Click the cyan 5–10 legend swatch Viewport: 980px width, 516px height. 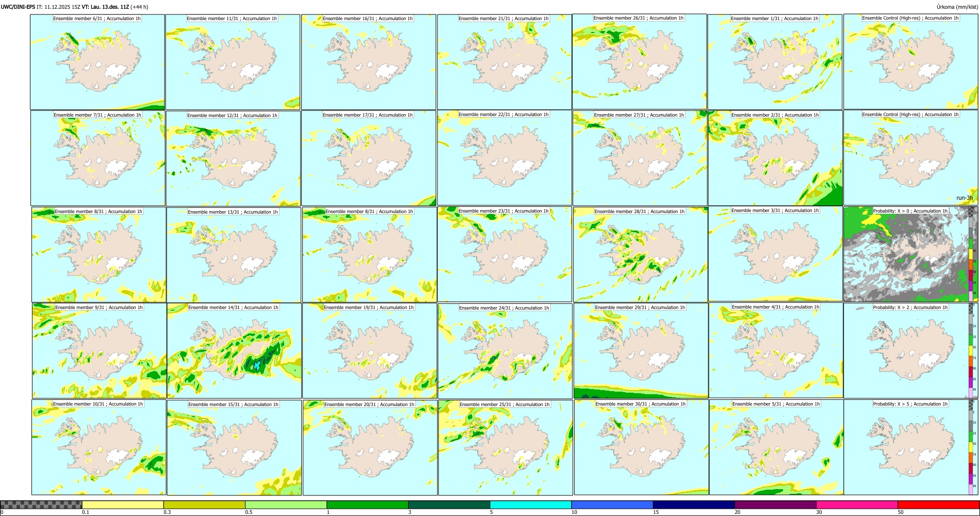[531, 505]
